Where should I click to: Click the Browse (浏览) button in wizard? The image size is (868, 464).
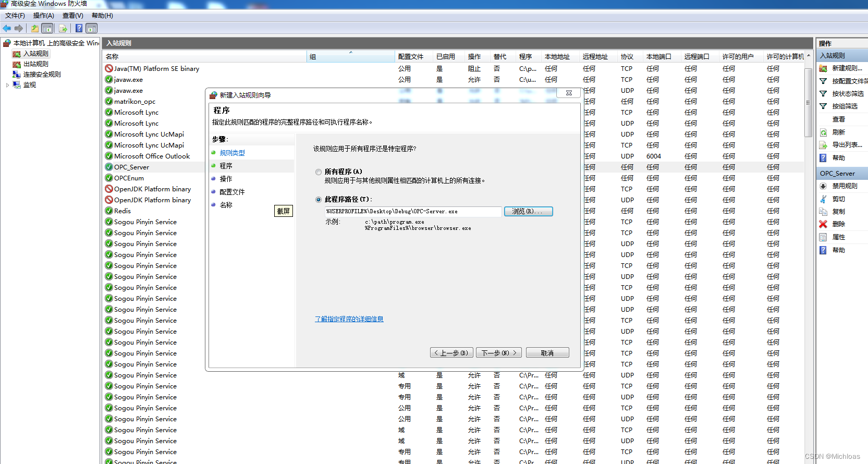pyautogui.click(x=528, y=211)
